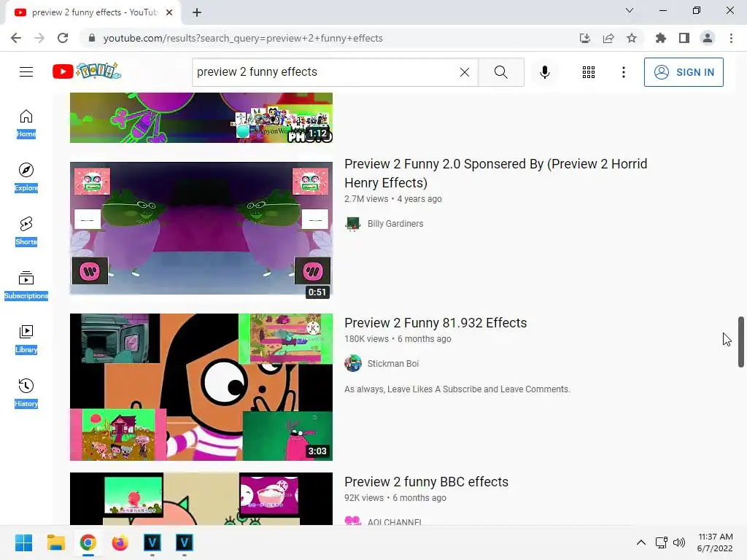747x560 pixels.
Task: Click the YouTube logo
Action: [87, 71]
